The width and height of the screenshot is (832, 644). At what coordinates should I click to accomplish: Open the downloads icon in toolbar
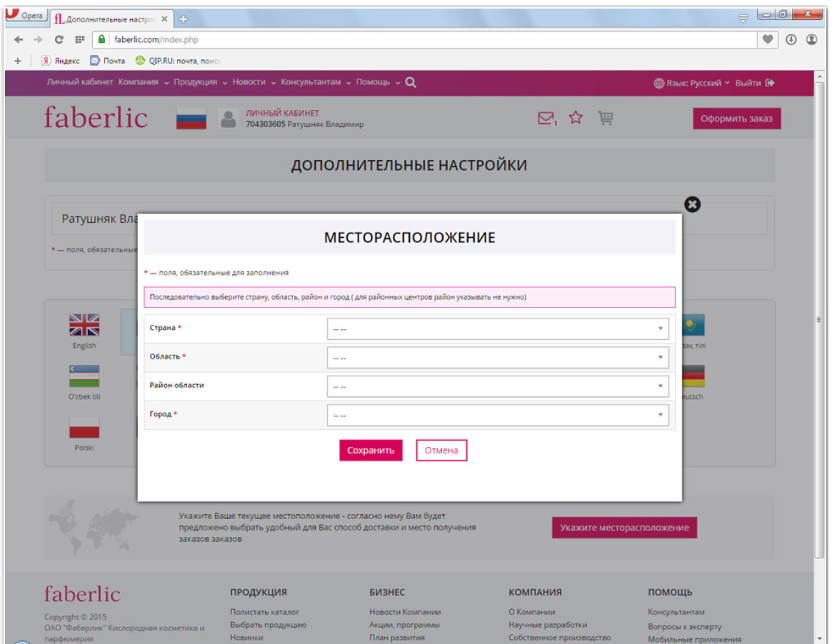tap(791, 39)
